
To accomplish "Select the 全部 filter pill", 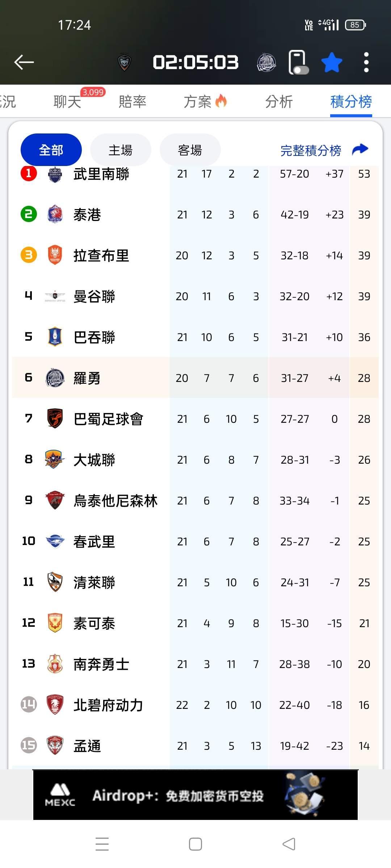I will coord(51,150).
